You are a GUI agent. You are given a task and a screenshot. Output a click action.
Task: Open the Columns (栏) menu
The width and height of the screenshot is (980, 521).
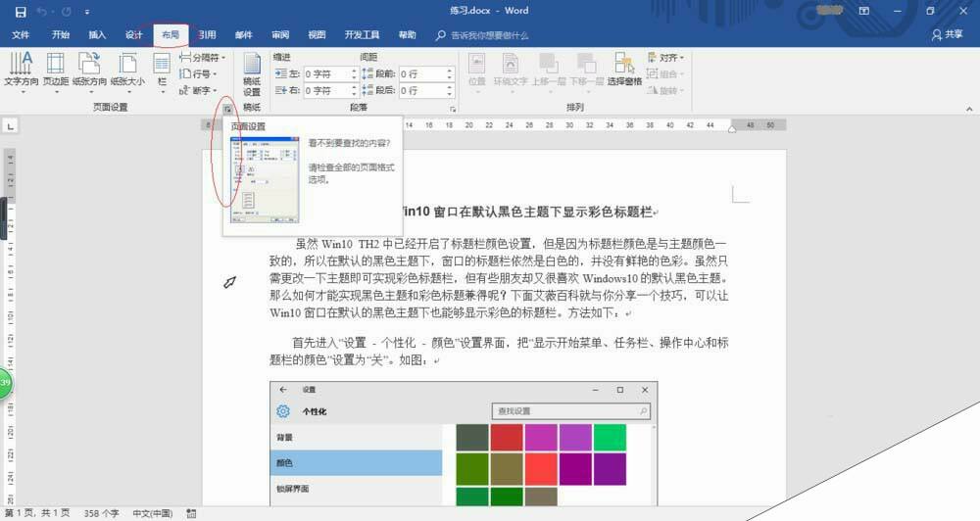162,72
